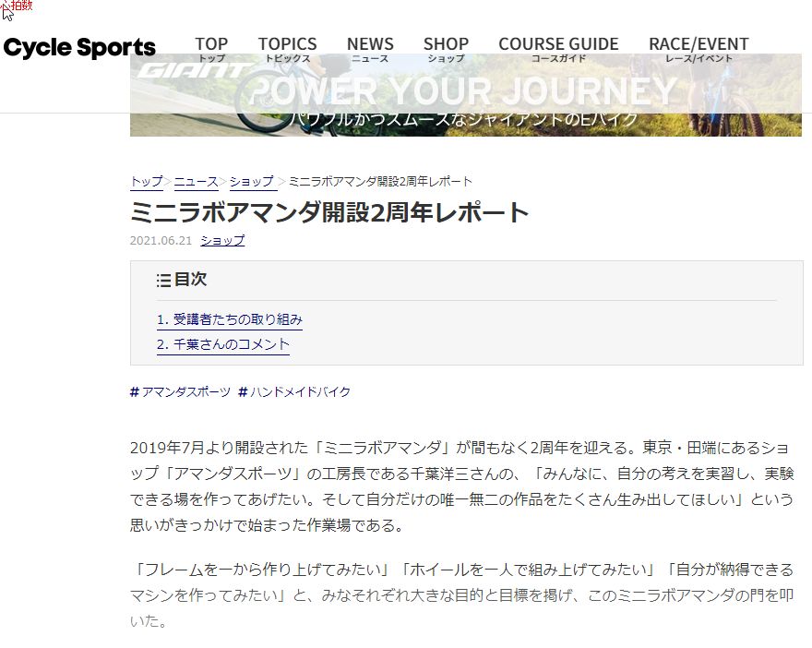Open the SHOP menu item
Viewport: 812px width, 648px height.
tap(446, 49)
